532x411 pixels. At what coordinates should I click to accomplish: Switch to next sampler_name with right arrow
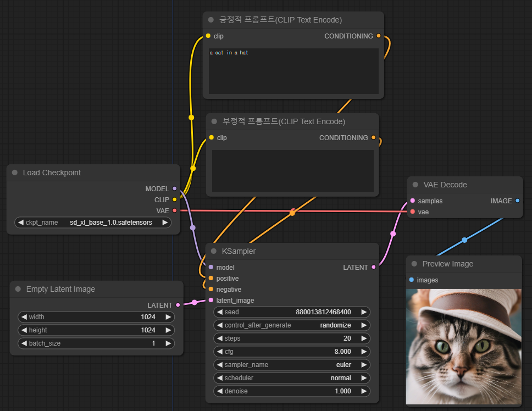[364, 365]
